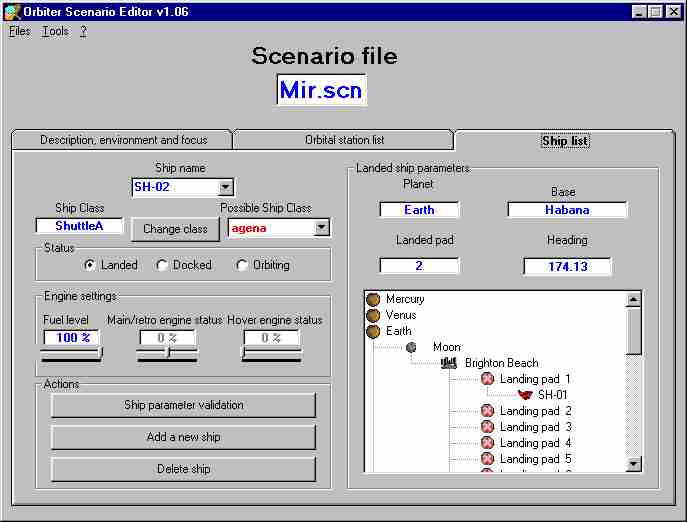Click the Hover engine 0 % field
This screenshot has height=522, width=687.
(x=271, y=337)
